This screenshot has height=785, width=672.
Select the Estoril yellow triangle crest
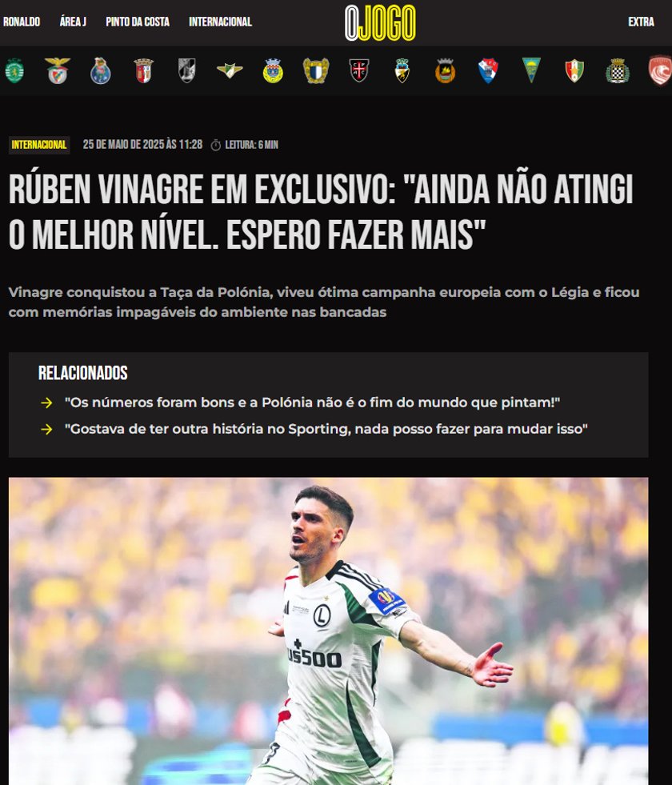[531, 70]
